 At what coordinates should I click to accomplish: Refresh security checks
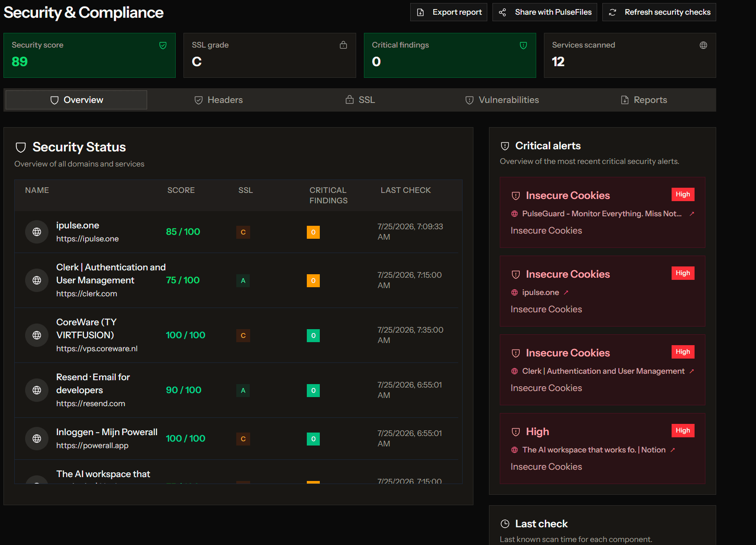point(659,12)
